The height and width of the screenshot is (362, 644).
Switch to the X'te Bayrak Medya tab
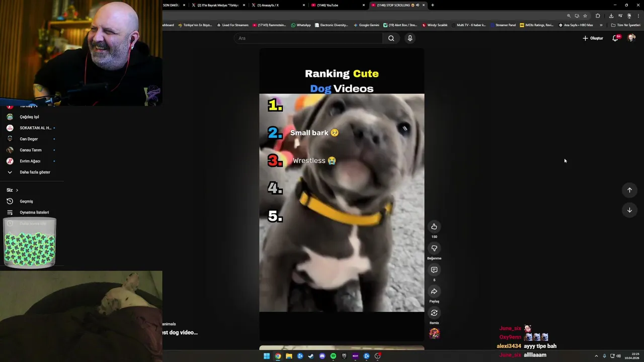click(x=217, y=5)
